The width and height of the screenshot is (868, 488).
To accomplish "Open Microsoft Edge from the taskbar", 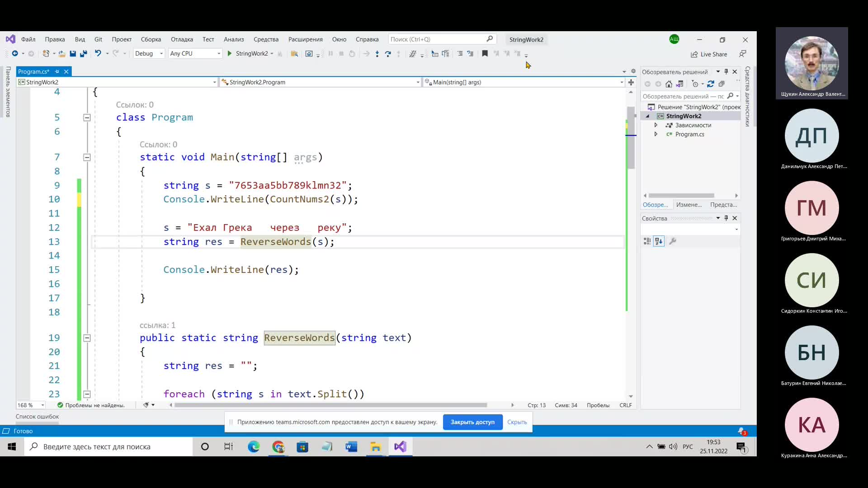I will click(254, 447).
